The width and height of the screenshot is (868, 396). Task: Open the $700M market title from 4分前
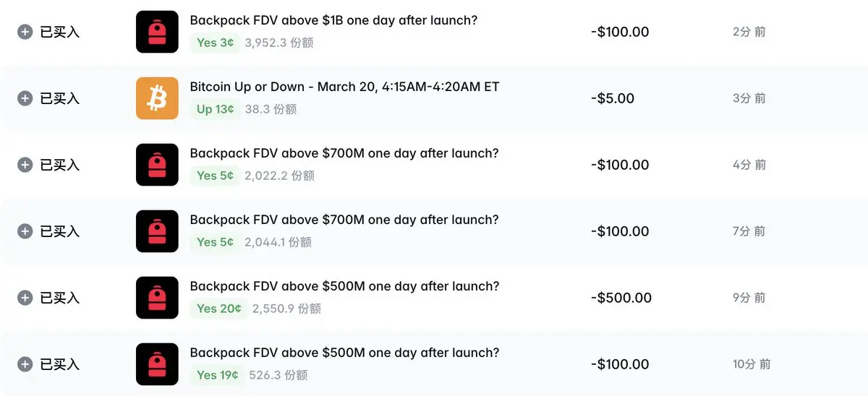pos(344,153)
